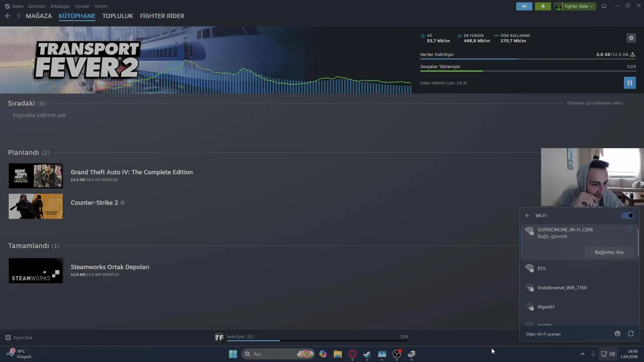The image size is (644, 362).
Task: Open Diğer Wi-Fi ayarları link
Action: [x=543, y=334]
